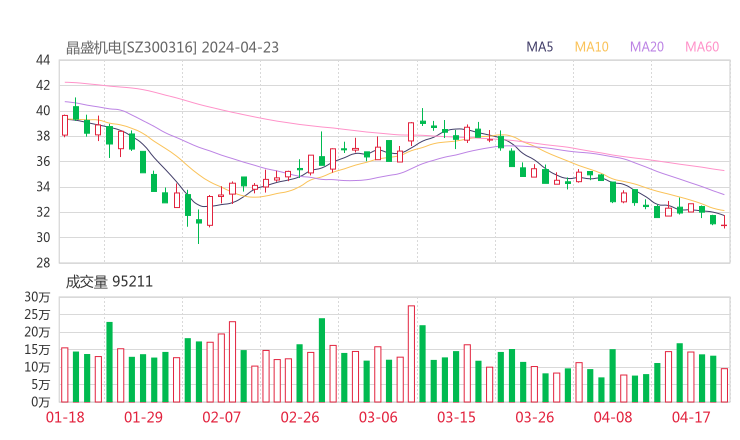
Task: Click the date label 04-17
Action: (691, 417)
